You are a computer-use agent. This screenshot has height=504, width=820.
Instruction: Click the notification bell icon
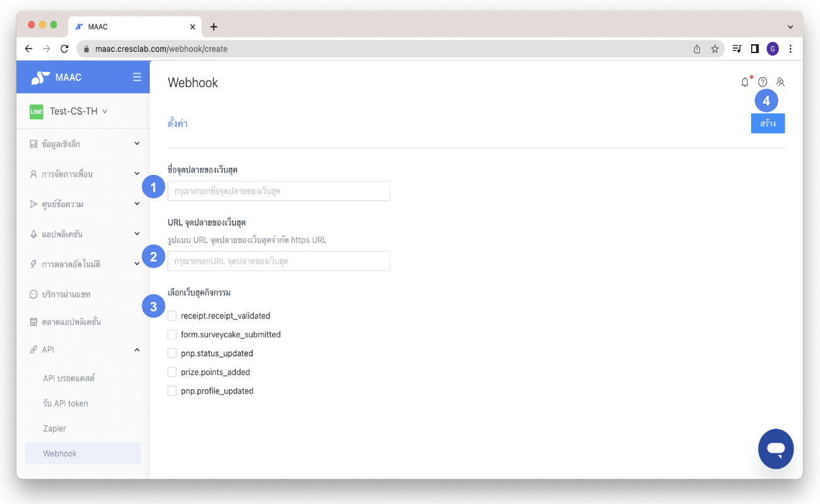745,82
